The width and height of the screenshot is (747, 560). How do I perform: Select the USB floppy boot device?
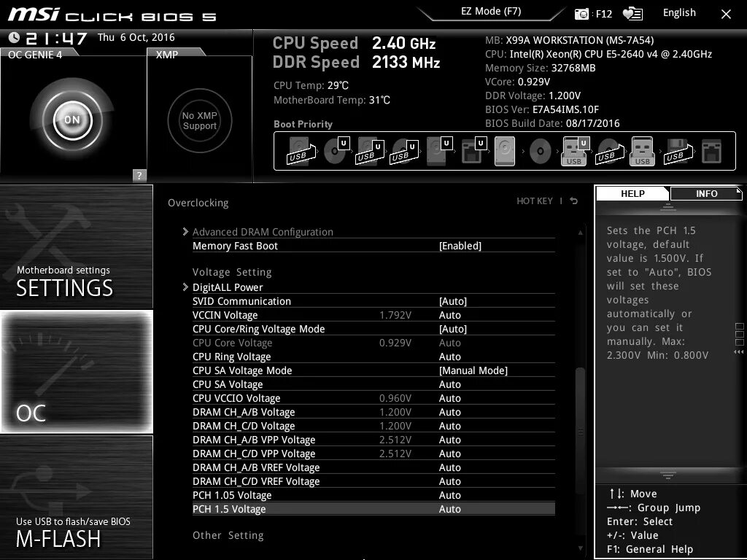[678, 152]
